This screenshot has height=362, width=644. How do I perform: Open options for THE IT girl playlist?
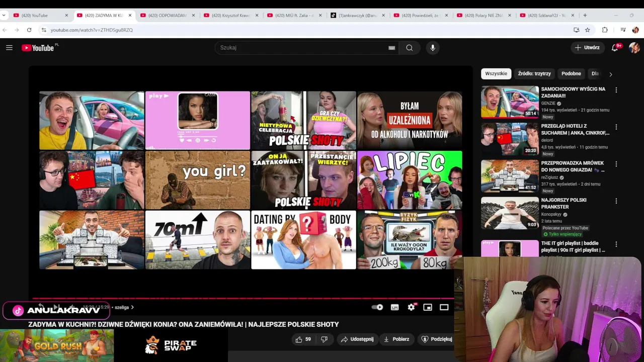coord(616,244)
